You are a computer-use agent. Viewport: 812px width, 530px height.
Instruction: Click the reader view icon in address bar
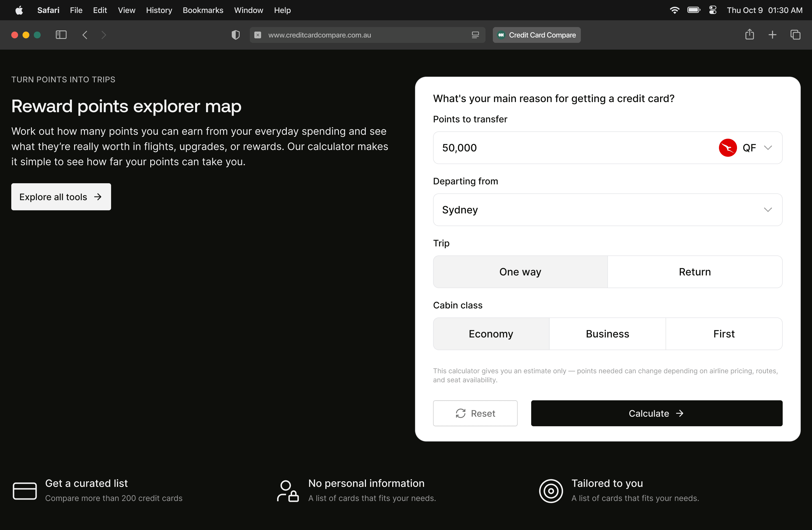(475, 35)
